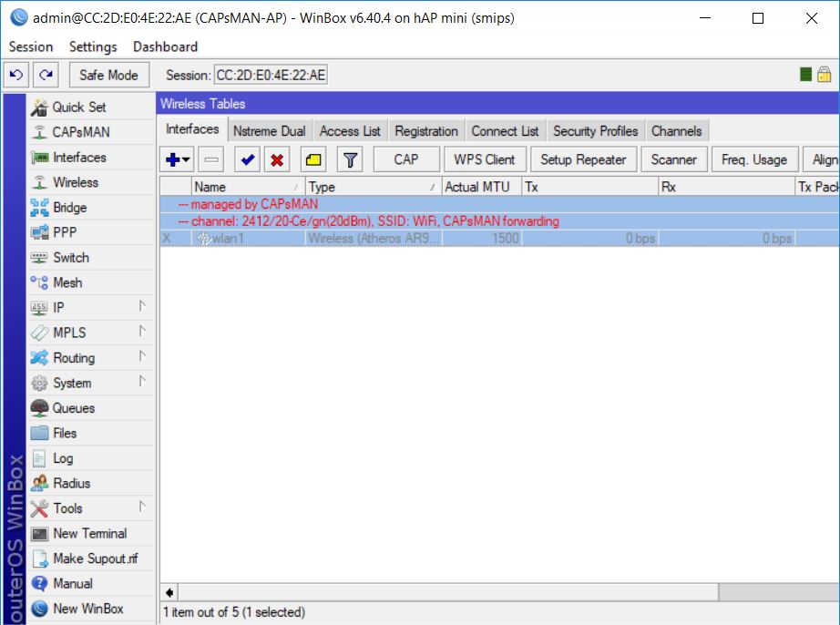Expand the System submenu

coord(142,382)
